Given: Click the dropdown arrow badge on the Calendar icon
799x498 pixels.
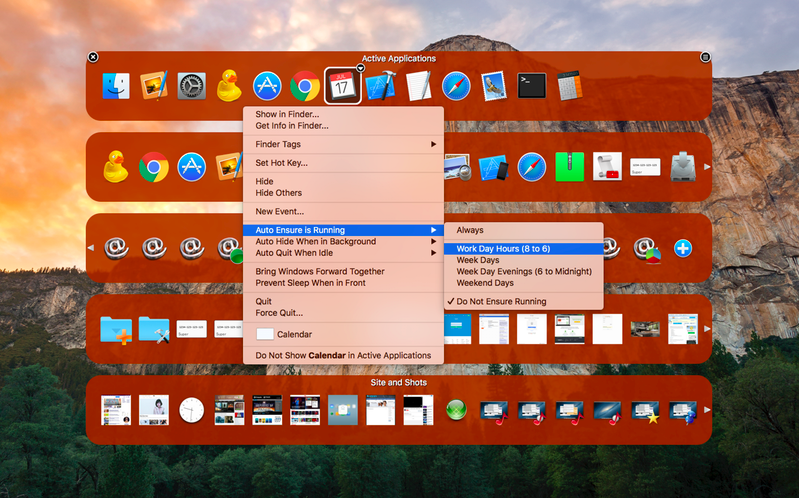Looking at the screenshot, I should click(360, 68).
